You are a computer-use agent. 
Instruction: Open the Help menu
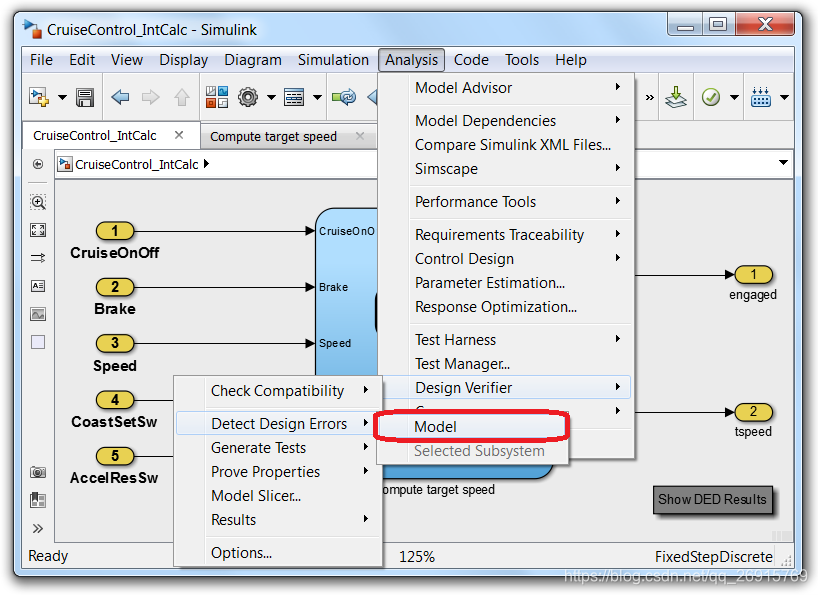pos(571,60)
